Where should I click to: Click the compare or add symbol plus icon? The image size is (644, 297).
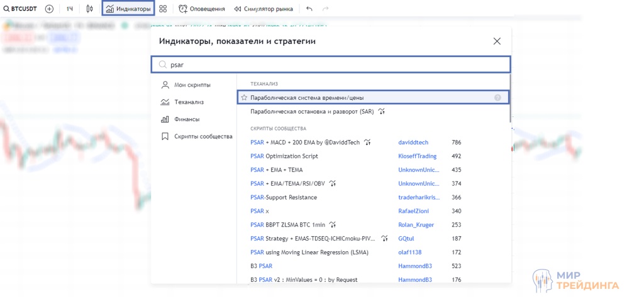49,9
